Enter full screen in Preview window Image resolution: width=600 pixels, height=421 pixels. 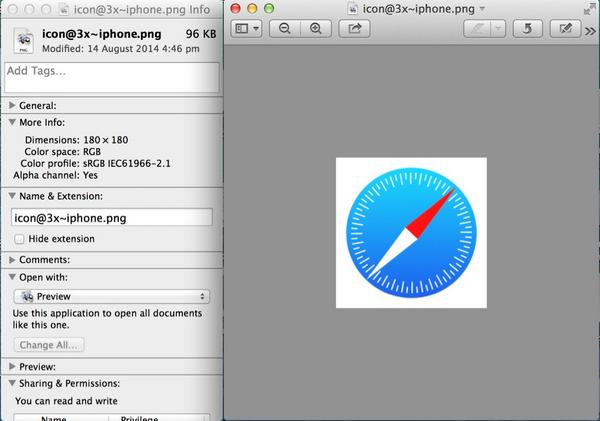590,10
